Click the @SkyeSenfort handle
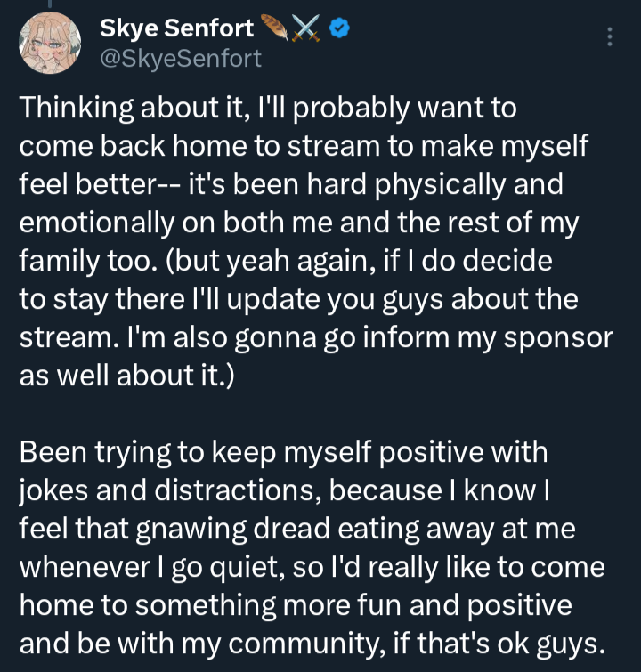 click(181, 59)
